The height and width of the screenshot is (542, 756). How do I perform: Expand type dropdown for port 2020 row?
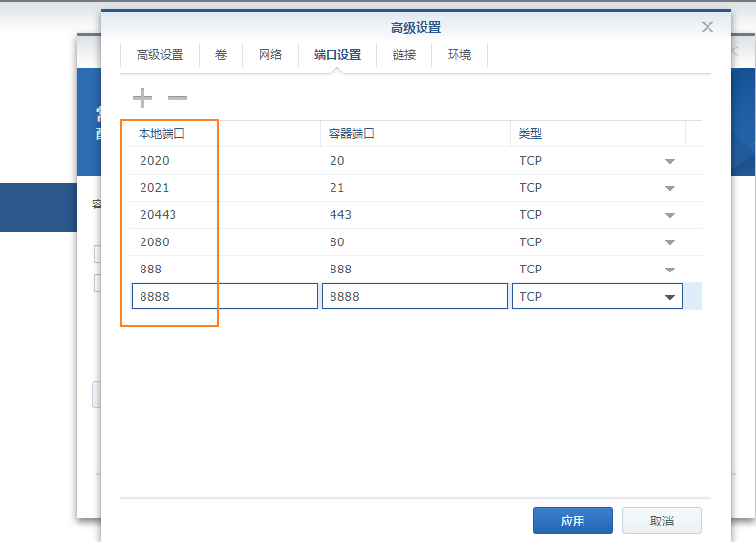pos(669,161)
